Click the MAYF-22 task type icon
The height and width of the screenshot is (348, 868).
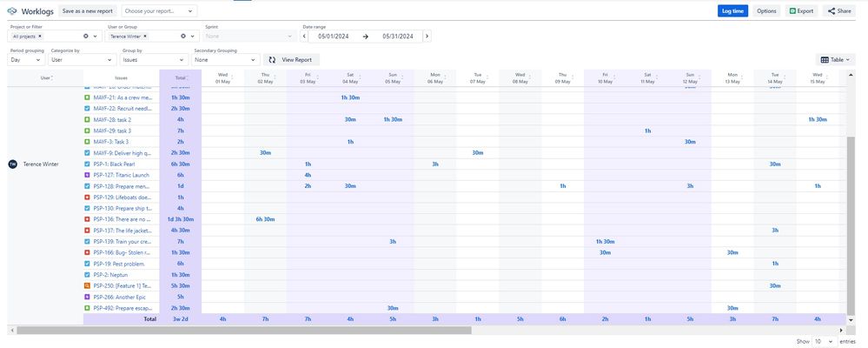[87, 109]
